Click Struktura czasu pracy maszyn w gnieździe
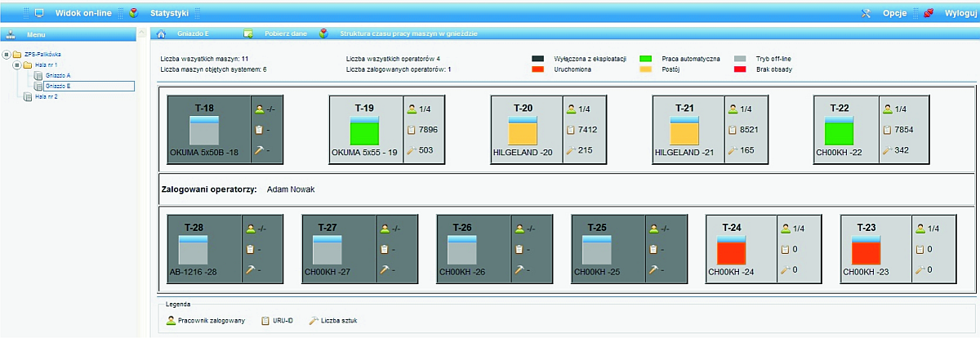Image resolution: width=980 pixels, height=338 pixels. pyautogui.click(x=408, y=34)
